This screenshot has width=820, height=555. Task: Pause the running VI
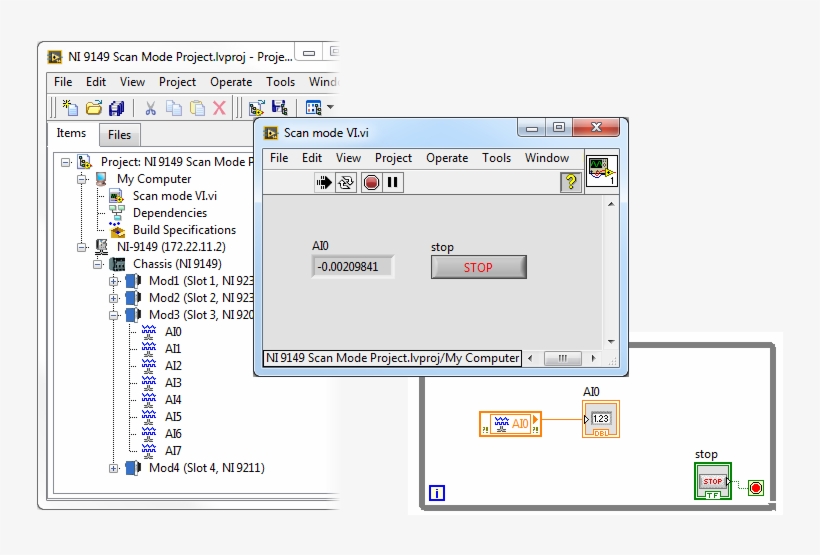393,182
